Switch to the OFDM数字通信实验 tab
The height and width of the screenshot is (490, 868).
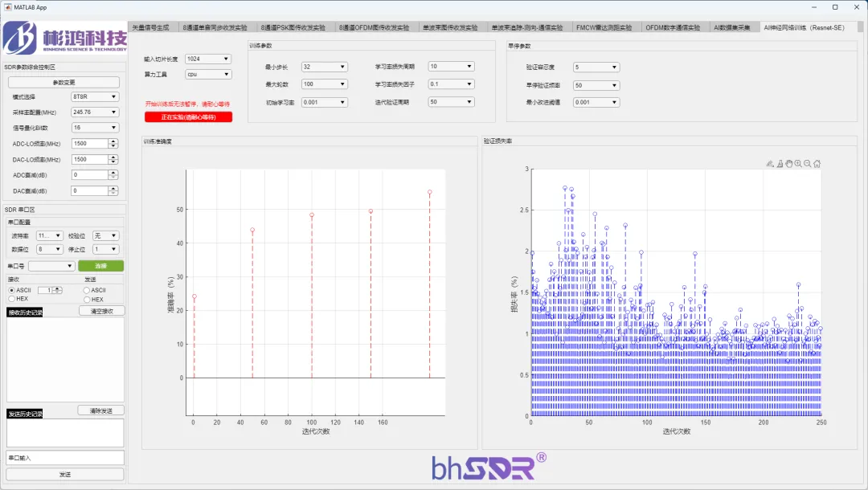pos(675,27)
